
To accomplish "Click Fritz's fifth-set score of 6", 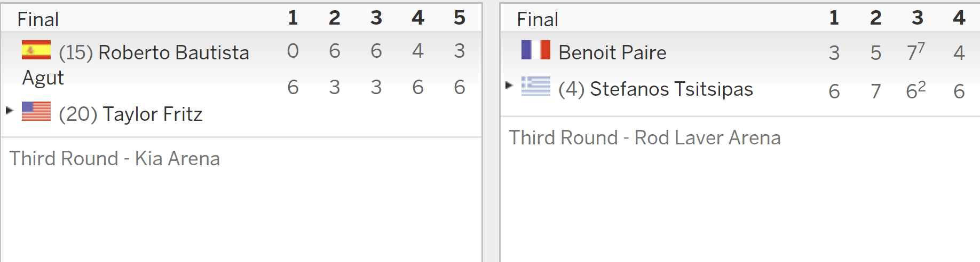I will pyautogui.click(x=460, y=87).
